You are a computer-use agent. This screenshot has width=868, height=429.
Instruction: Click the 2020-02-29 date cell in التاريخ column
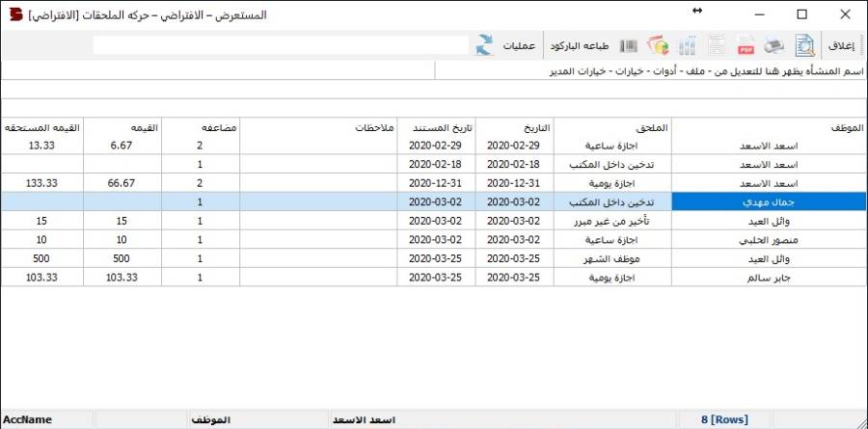(x=514, y=146)
